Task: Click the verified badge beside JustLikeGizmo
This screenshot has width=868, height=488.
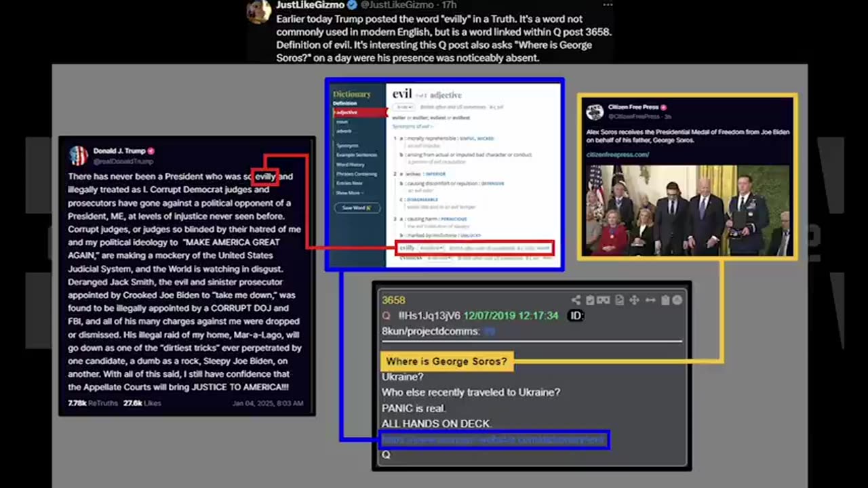Action: [x=353, y=5]
